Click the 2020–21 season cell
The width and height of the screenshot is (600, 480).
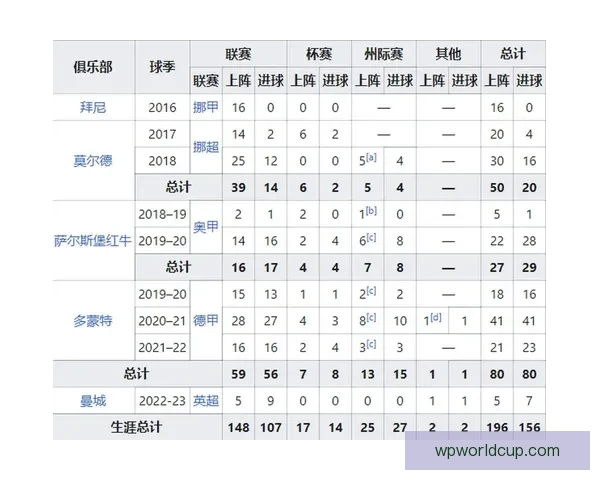[162, 321]
